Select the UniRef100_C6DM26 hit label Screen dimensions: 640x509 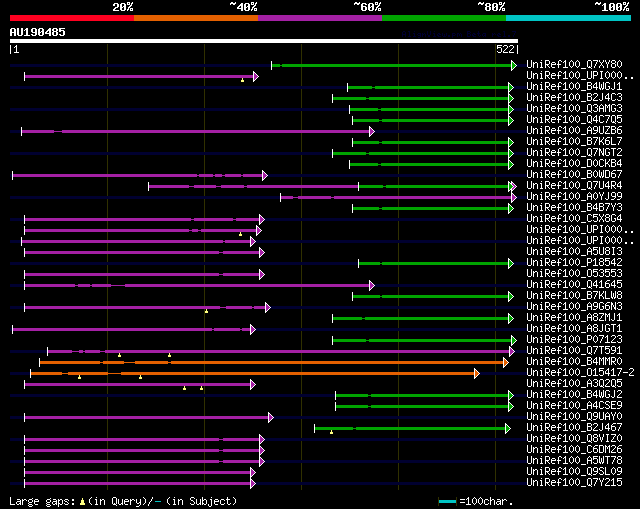tap(574, 450)
